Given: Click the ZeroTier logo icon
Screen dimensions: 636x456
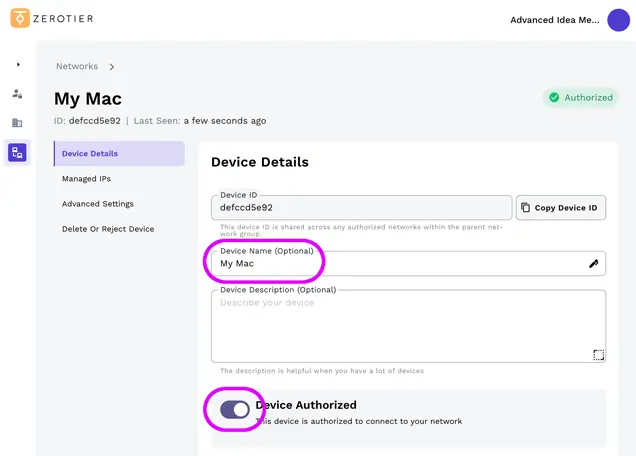Looking at the screenshot, I should tap(20, 18).
